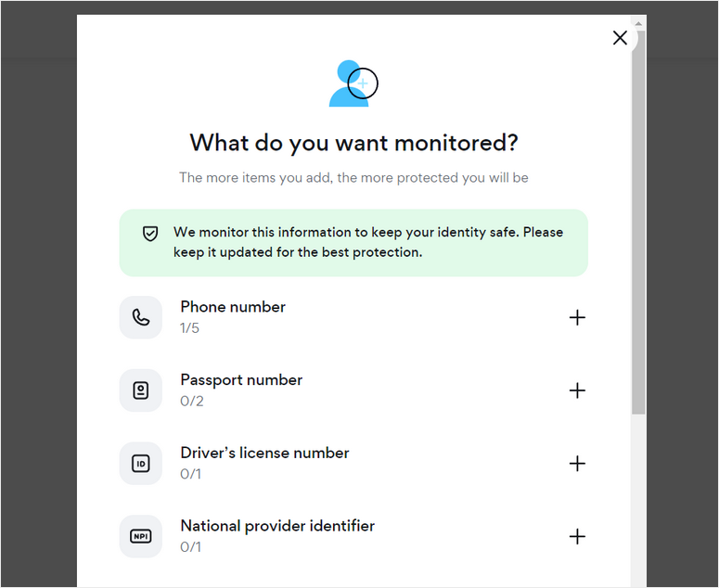Click the passport icon
719x588 pixels.
click(x=141, y=390)
